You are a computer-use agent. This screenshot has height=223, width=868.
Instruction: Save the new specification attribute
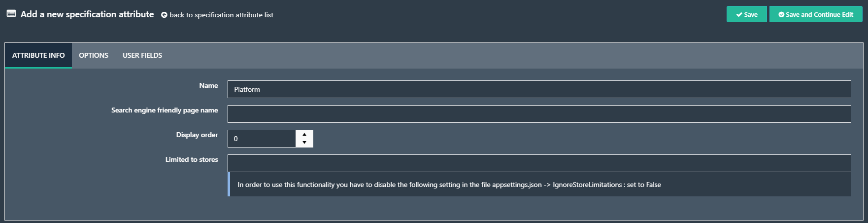click(747, 14)
